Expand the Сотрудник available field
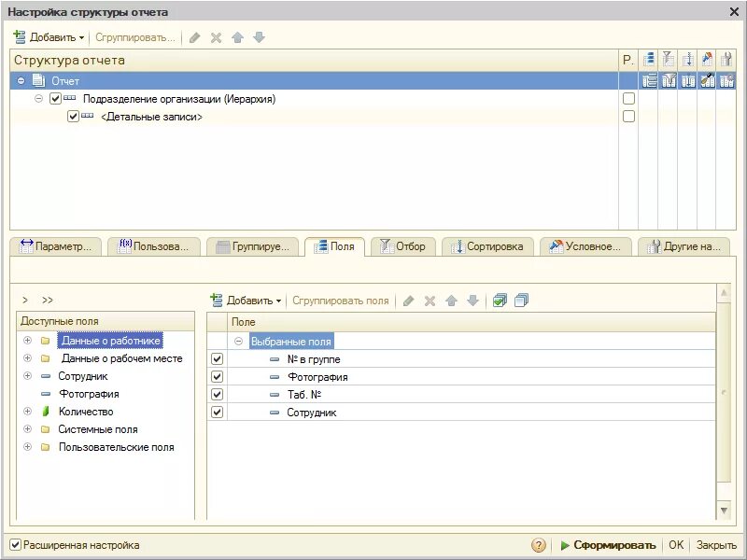This screenshot has width=747, height=560. tap(28, 376)
